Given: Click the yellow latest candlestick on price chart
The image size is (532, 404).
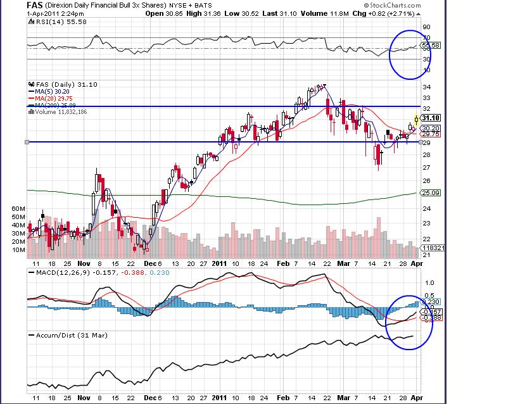Looking at the screenshot, I should click(x=416, y=118).
